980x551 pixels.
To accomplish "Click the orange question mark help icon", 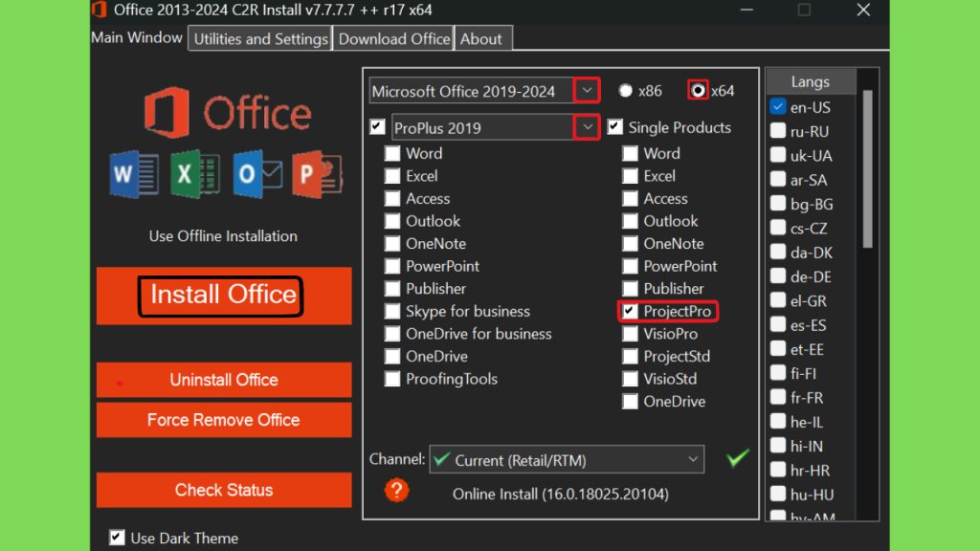I will point(397,491).
